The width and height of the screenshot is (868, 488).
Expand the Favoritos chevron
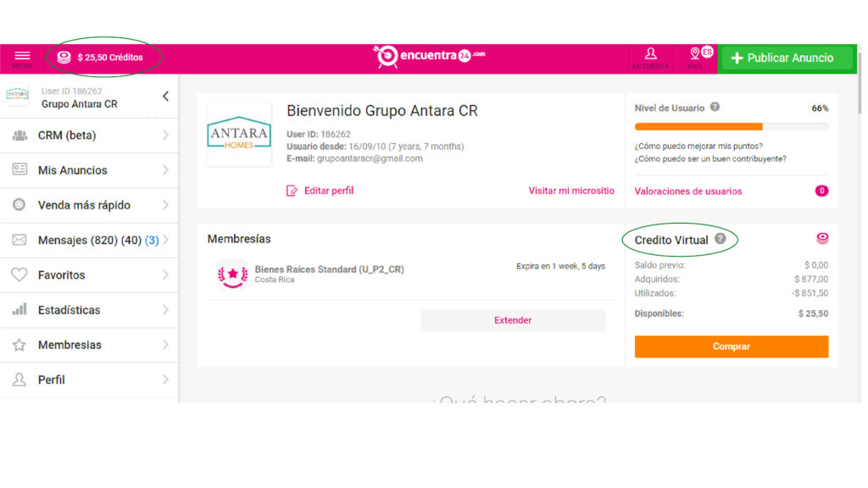pos(165,274)
